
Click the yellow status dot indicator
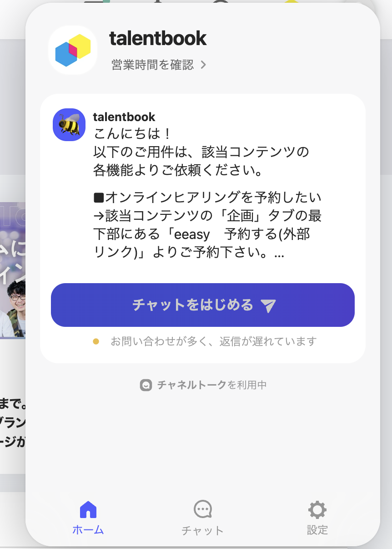(x=96, y=341)
